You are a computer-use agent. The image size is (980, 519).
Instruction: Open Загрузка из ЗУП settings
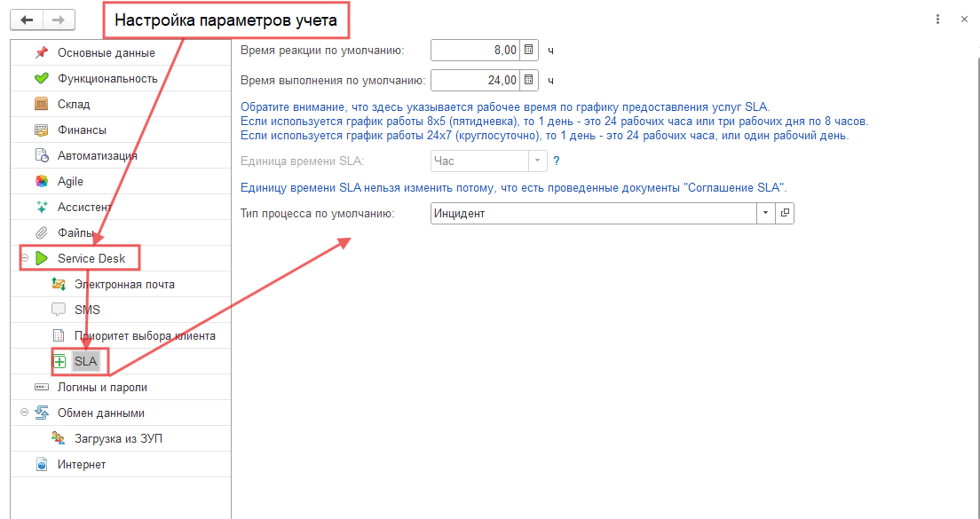121,438
